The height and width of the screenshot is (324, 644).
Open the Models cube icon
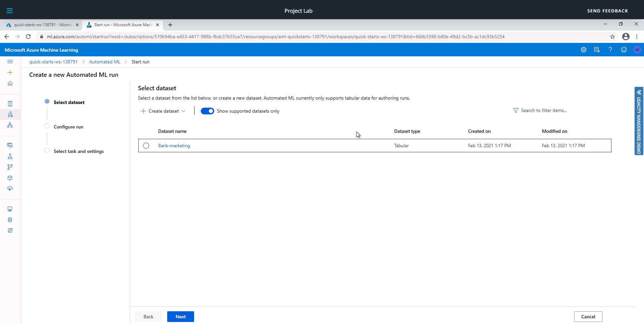pyautogui.click(x=10, y=178)
